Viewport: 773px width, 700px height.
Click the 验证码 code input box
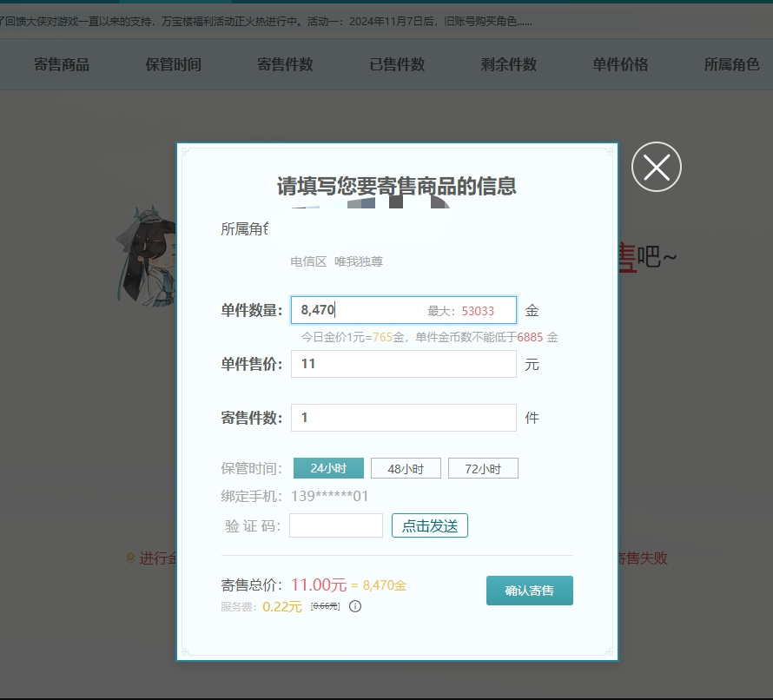pyautogui.click(x=336, y=525)
